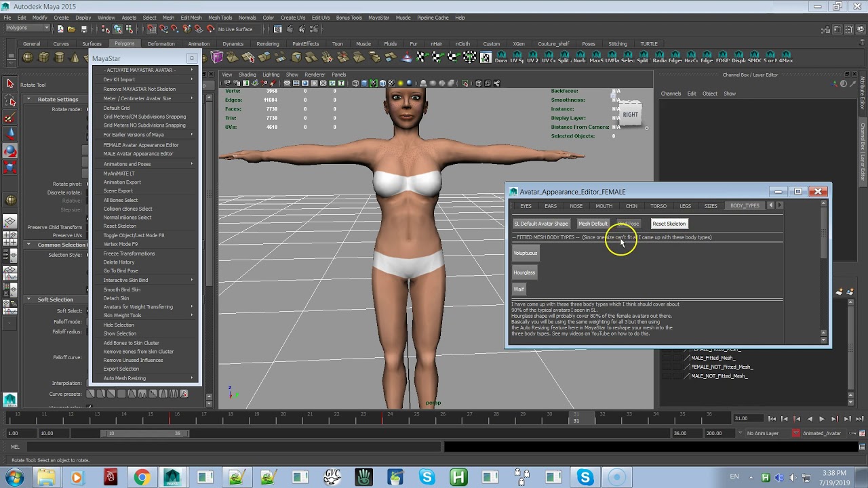
Task: Open the Pipeline Cache menu
Action: pyautogui.click(x=433, y=18)
